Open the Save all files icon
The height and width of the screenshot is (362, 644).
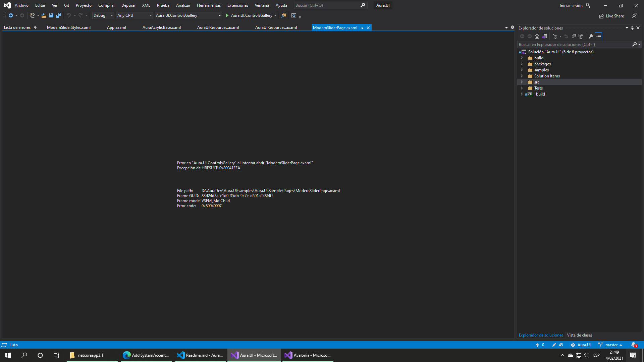click(58, 15)
